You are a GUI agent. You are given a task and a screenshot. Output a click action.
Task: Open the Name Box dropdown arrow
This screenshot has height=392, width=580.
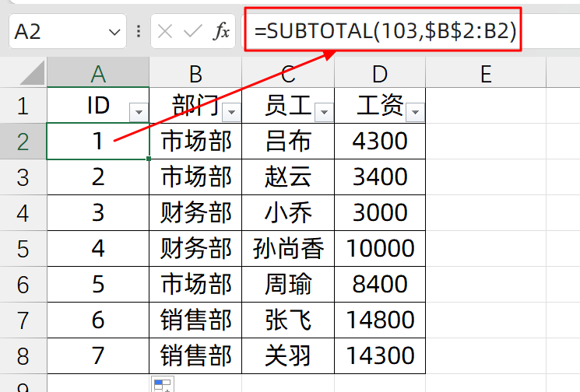pyautogui.click(x=114, y=32)
